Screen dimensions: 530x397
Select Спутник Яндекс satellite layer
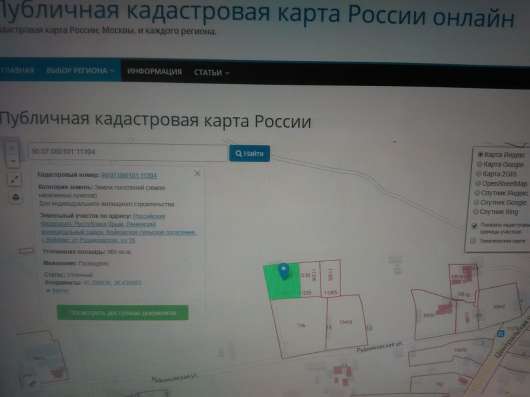(502, 193)
